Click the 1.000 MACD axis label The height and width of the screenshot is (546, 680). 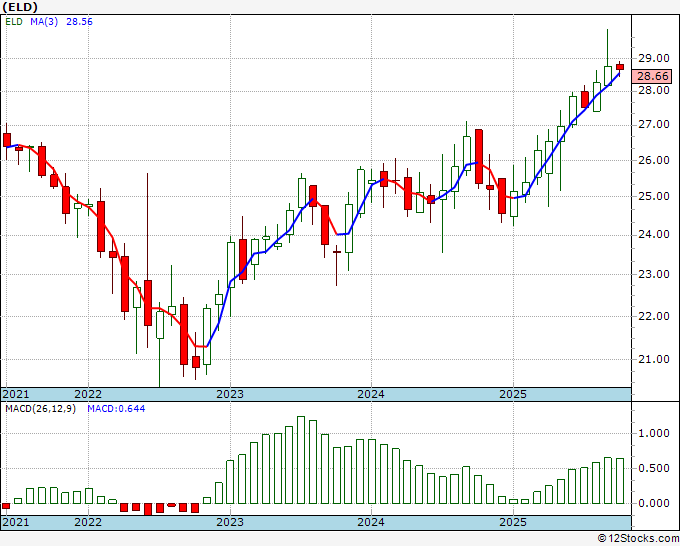coord(654,433)
